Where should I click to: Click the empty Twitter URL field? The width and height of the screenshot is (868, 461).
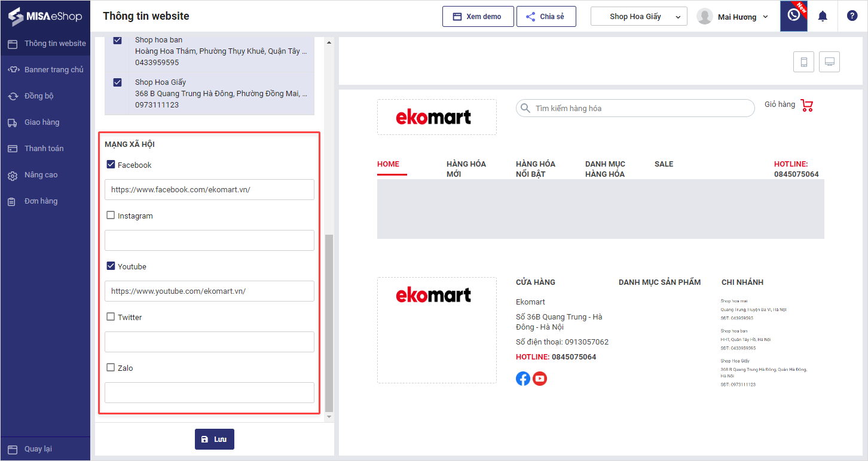209,342
